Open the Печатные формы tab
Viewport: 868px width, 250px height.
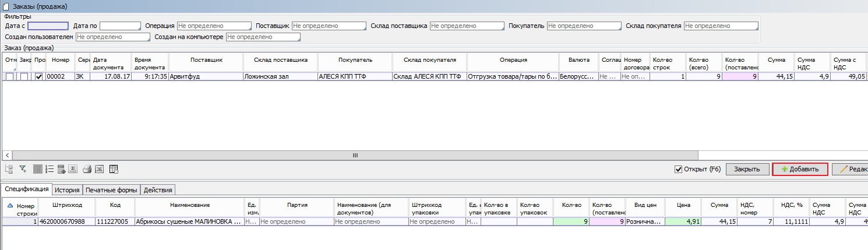111,190
